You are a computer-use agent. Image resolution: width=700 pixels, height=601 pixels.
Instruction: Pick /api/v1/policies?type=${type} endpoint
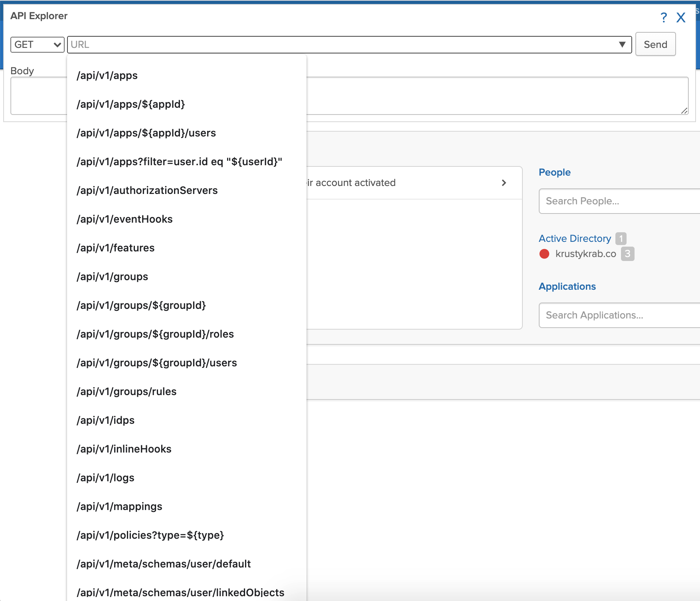point(150,535)
